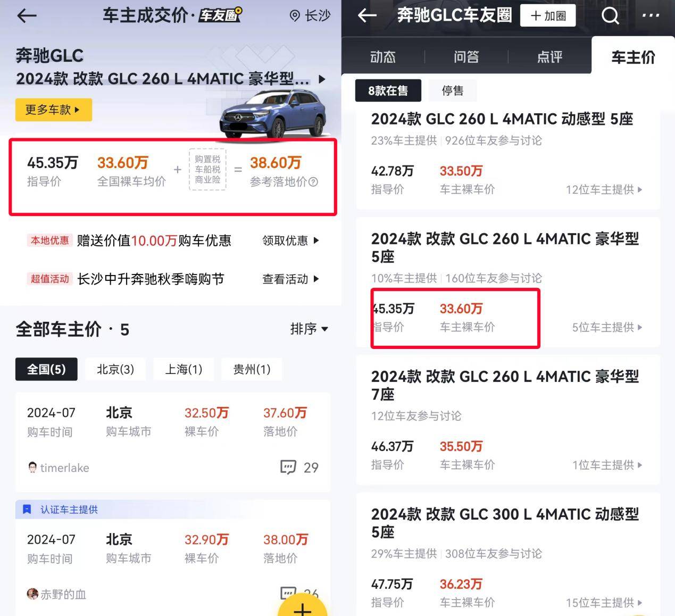Tap 926位车友参与讨论 under 动感型 5座

click(x=494, y=140)
